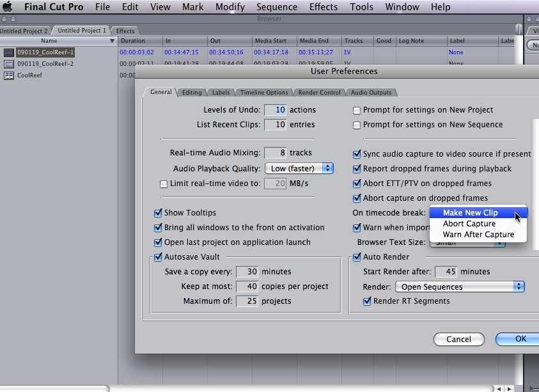Screen dimensions: 539x392
Task: Click the List Recent Clips field
Action: pos(275,125)
